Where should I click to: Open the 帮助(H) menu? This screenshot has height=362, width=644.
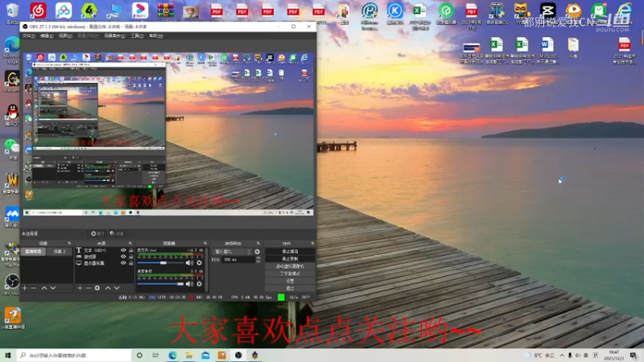(x=155, y=36)
